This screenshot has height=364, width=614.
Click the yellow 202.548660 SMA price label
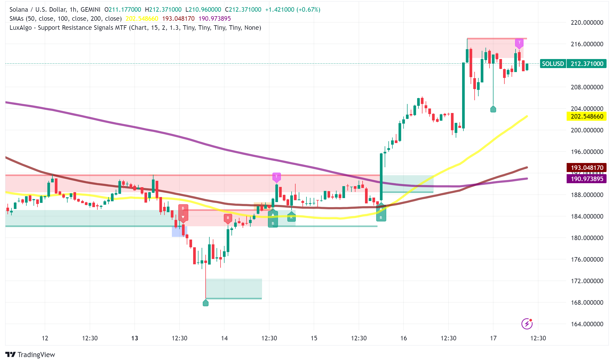point(587,116)
